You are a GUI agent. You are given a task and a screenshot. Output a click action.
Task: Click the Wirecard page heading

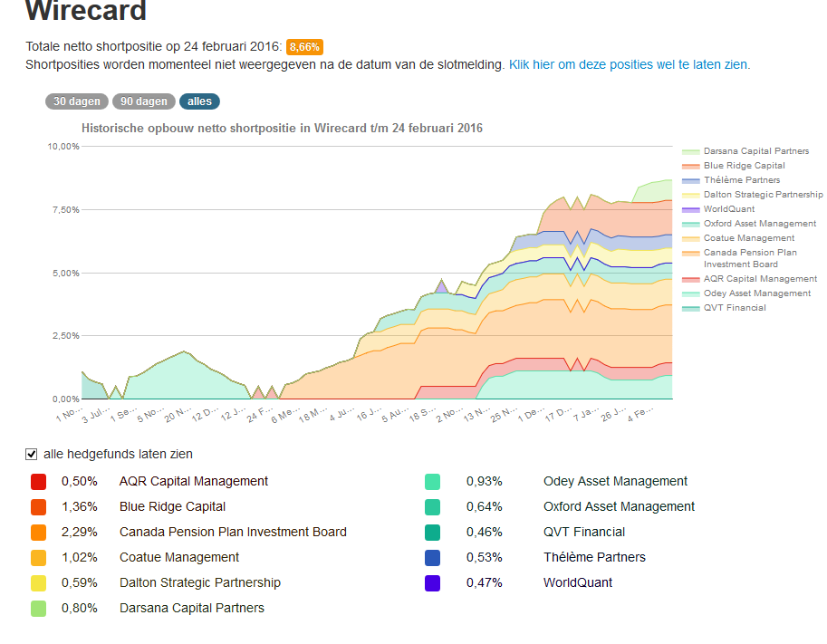pos(85,11)
